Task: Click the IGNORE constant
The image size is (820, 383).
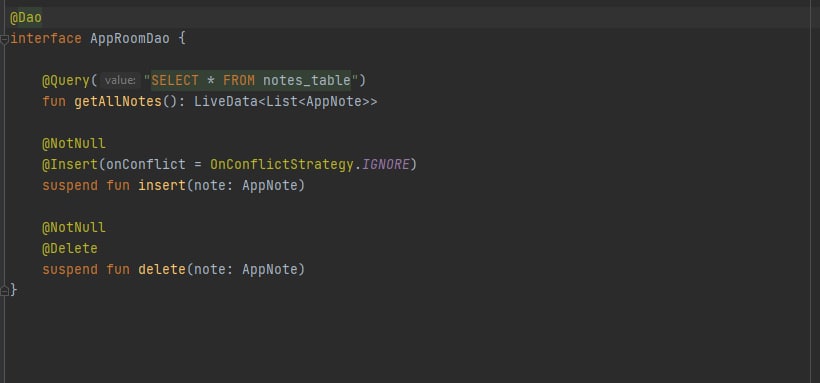Action: 386,164
